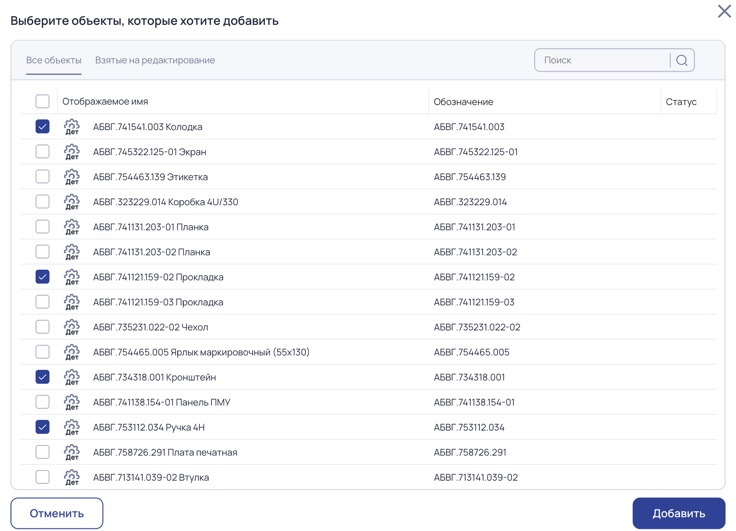Click detail icon for Ярлык маркировочный row
Screen dimensions: 736x531
point(72,352)
